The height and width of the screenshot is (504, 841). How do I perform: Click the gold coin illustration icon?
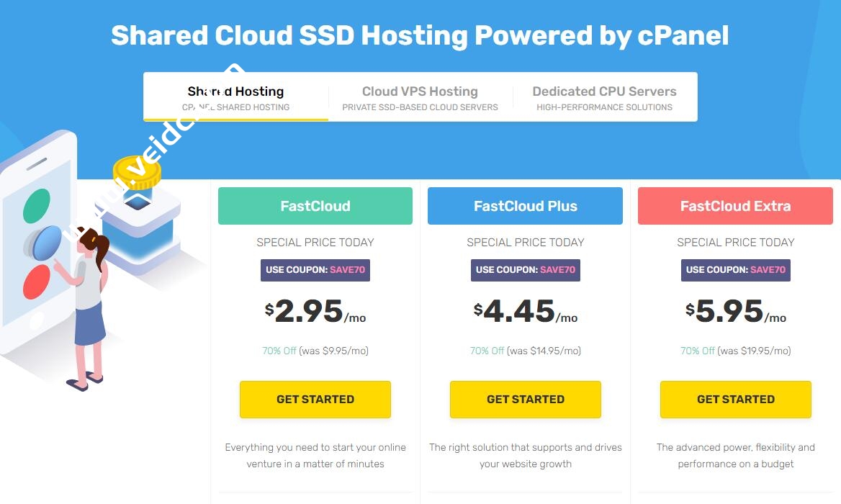tap(137, 173)
